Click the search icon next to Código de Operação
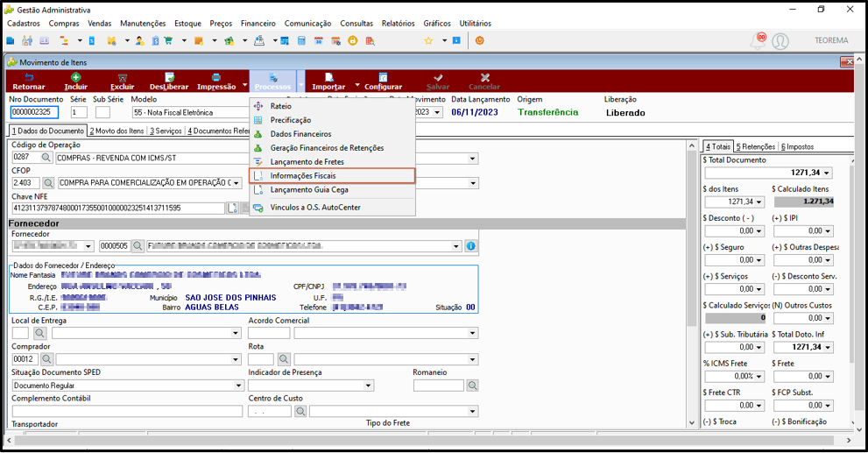The width and height of the screenshot is (868, 453). (x=46, y=158)
